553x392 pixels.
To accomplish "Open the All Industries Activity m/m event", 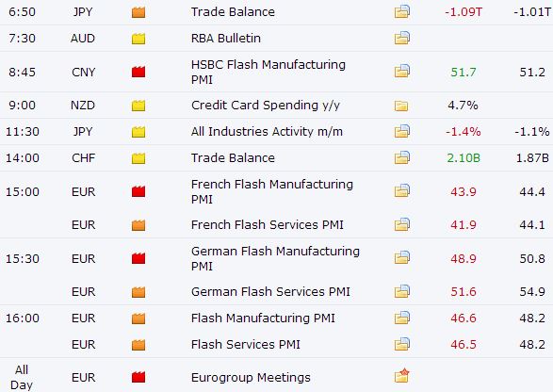I will 267,132.
